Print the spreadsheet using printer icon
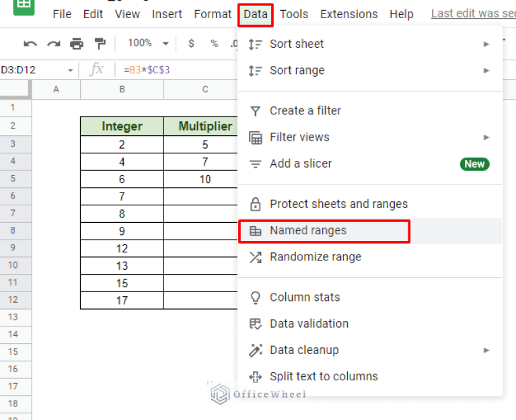Screen dimensions: 516x420 pos(77,44)
